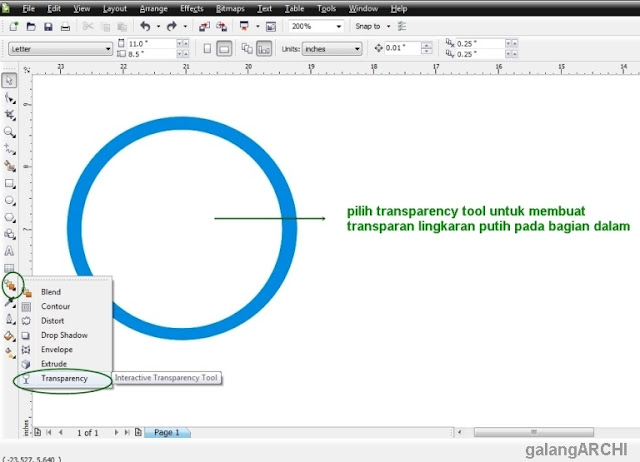
Task: Click the Undo arrow icon
Action: tap(146, 26)
